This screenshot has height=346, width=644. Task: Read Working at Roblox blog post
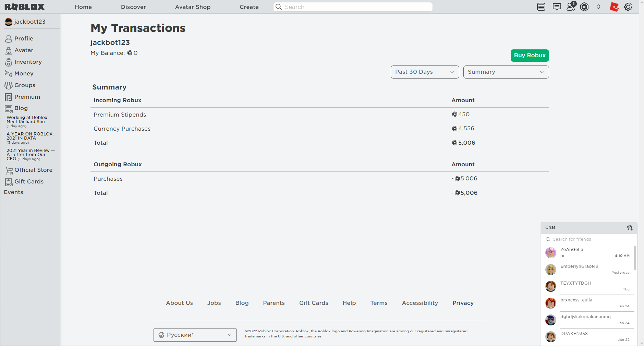[x=27, y=120]
